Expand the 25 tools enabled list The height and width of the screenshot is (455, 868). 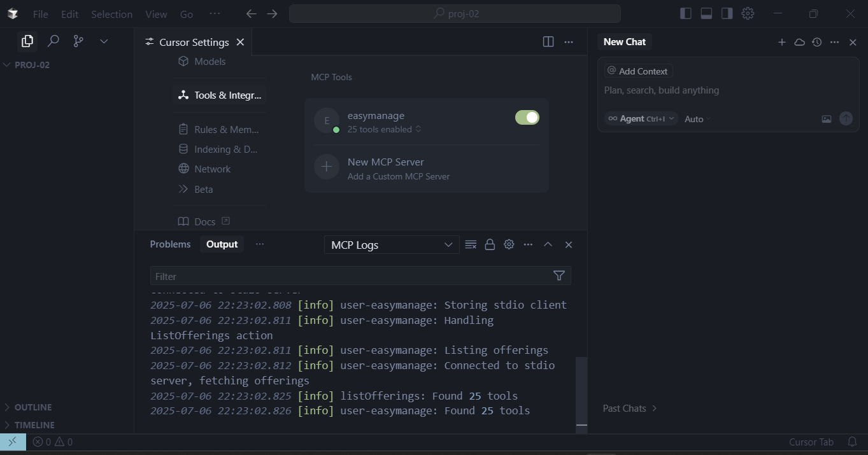click(384, 129)
